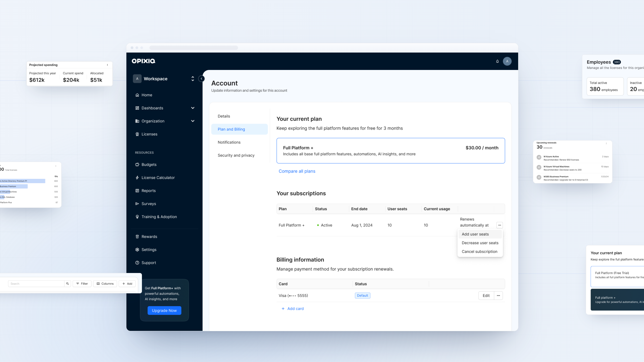Image resolution: width=644 pixels, height=362 pixels.
Task: Click the Total active employees card
Action: 605,86
